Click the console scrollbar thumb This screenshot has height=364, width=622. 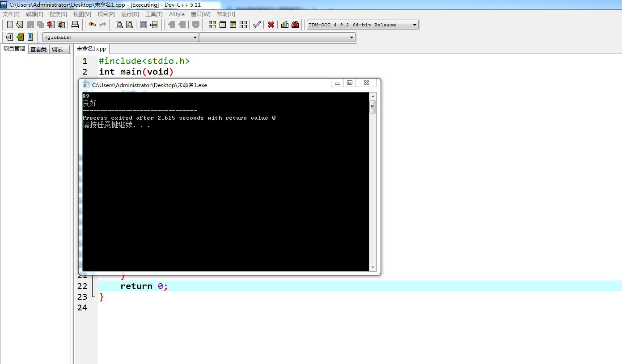(x=373, y=107)
